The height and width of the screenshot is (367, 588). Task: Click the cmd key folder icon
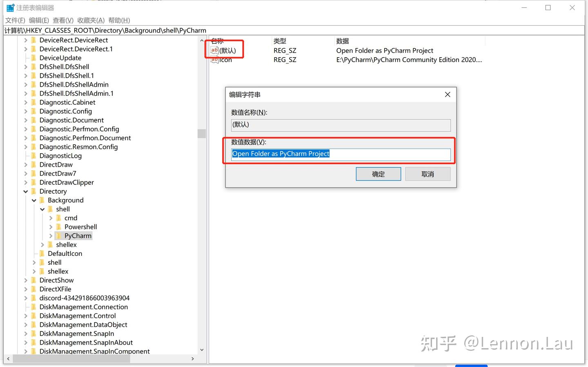(58, 218)
